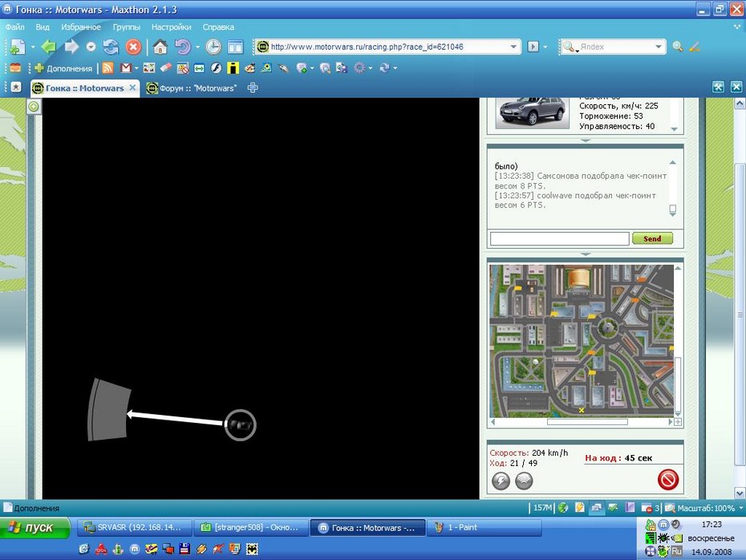Click the minimap horizontal scrollbar
The height and width of the screenshot is (560, 746).
[587, 422]
